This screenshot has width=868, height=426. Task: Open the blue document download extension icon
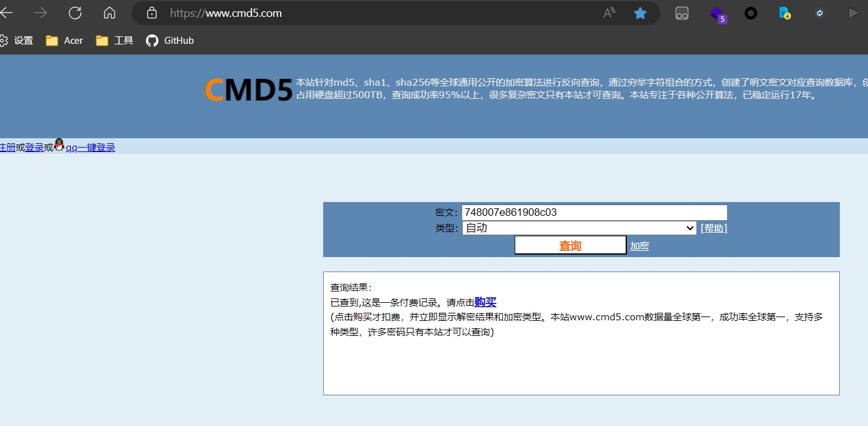click(785, 13)
